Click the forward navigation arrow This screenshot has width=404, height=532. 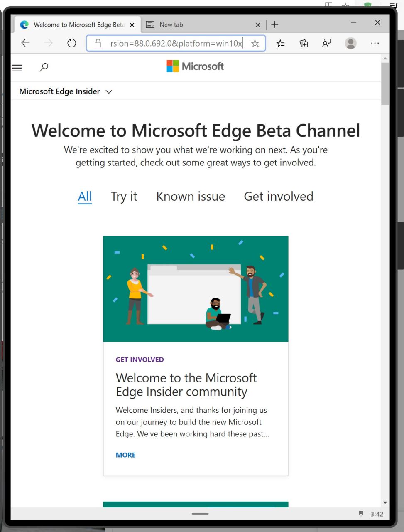[x=49, y=43]
